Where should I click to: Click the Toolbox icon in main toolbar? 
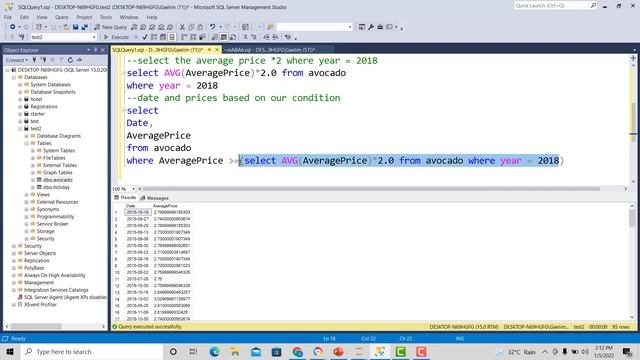[x=380, y=27]
